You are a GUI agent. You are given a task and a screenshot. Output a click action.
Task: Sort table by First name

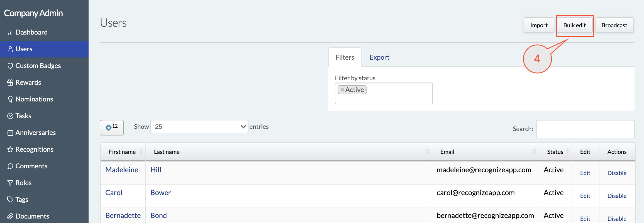pos(123,152)
